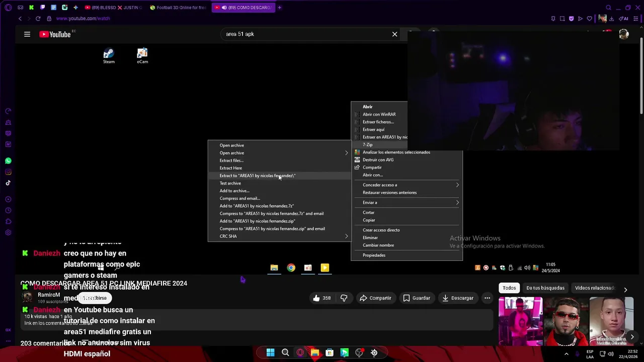Dislike the video
This screenshot has height=362, width=644.
(x=344, y=298)
